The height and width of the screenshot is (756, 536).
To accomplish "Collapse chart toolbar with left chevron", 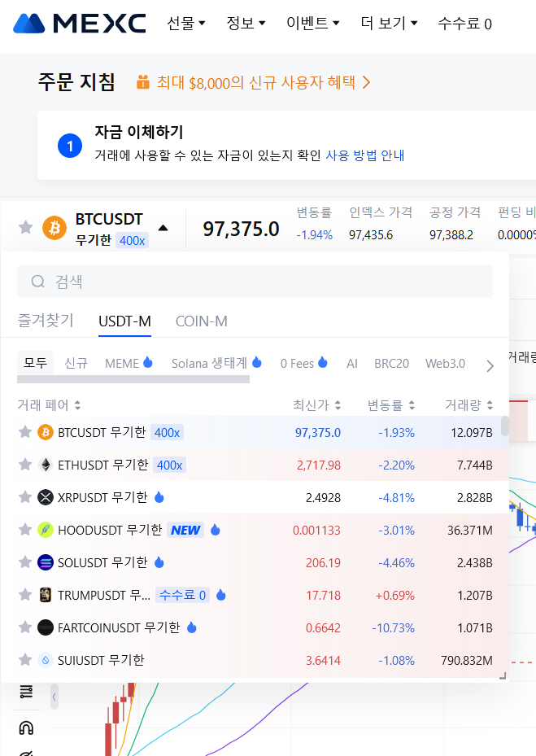I will click(54, 697).
